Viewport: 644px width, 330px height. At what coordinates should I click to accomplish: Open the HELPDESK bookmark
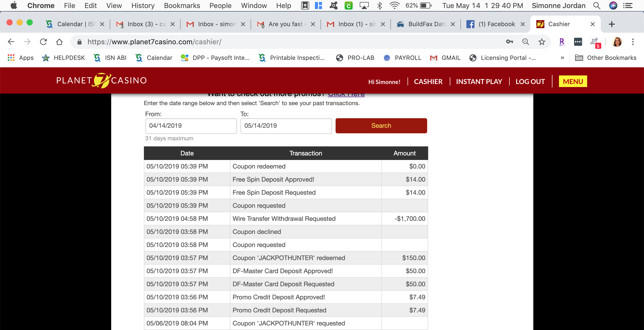[63, 58]
